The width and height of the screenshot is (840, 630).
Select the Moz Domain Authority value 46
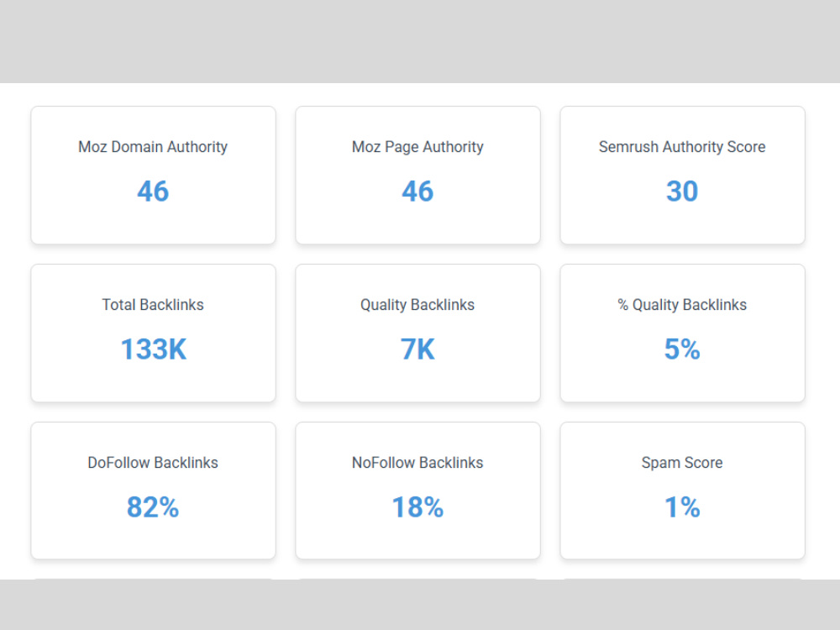coord(153,191)
